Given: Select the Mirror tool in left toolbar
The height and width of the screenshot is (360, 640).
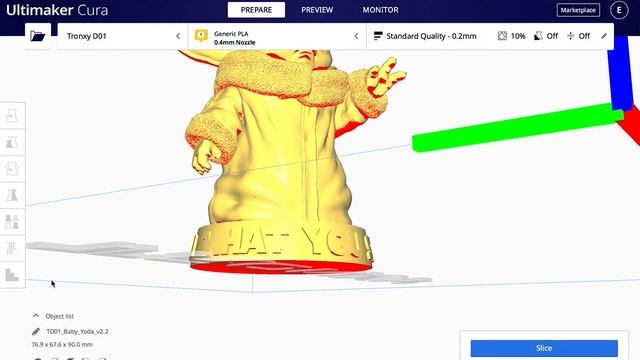Looking at the screenshot, I should (12, 195).
